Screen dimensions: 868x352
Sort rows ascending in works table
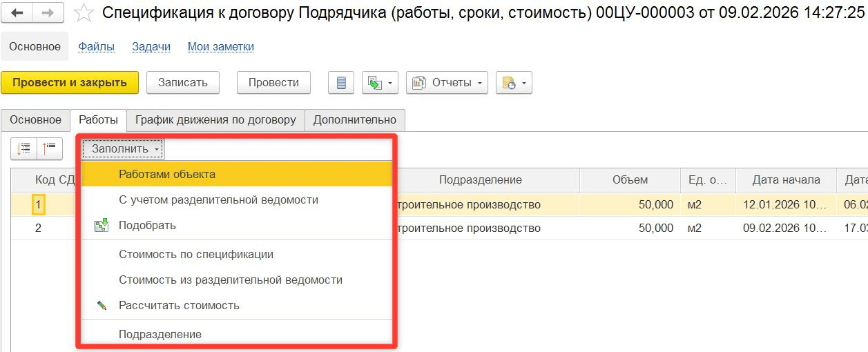click(x=24, y=148)
